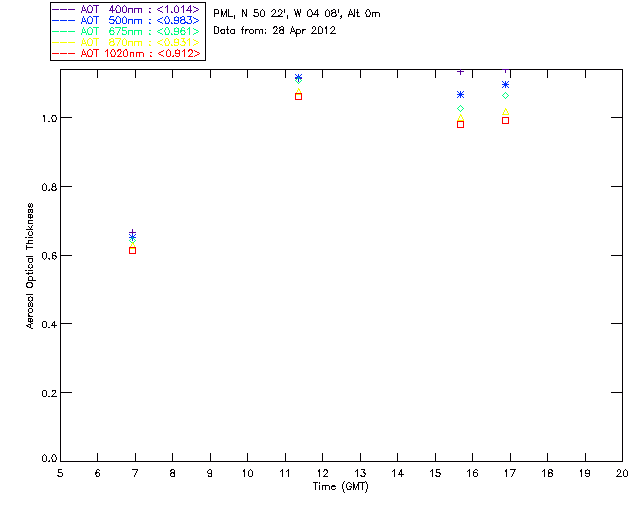Image resolution: width=640 pixels, height=512 pixels.
Task: Click the green dashed line sample for 675nm
Action: pos(64,31)
